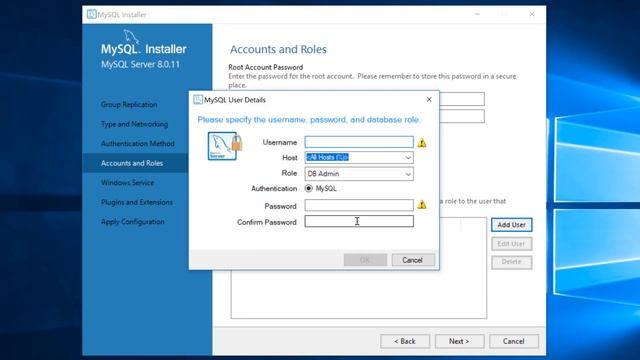This screenshot has height=360, width=640.
Task: Open Windows Service step
Action: (127, 183)
